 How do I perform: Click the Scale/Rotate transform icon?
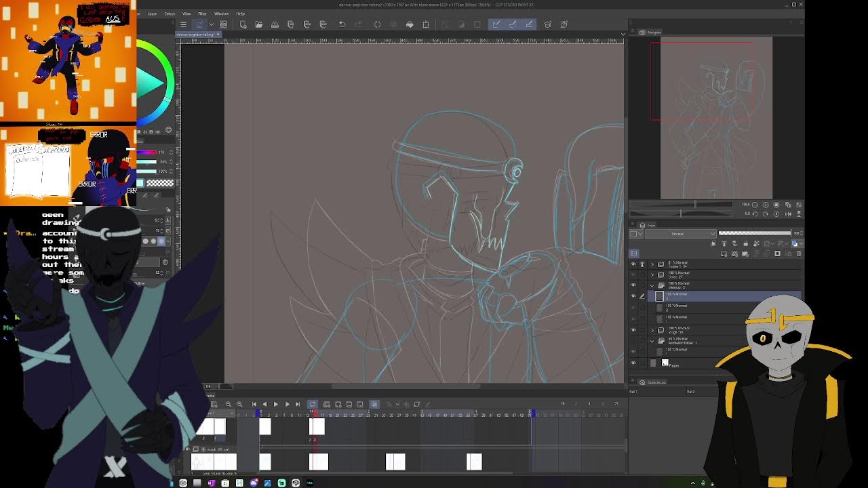pyautogui.click(x=426, y=24)
